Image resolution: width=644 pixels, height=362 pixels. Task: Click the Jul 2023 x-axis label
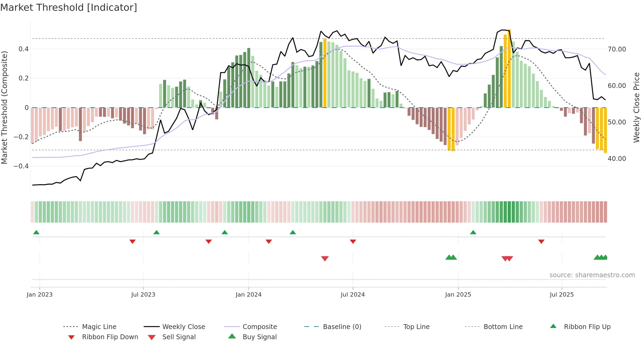tap(143, 294)
